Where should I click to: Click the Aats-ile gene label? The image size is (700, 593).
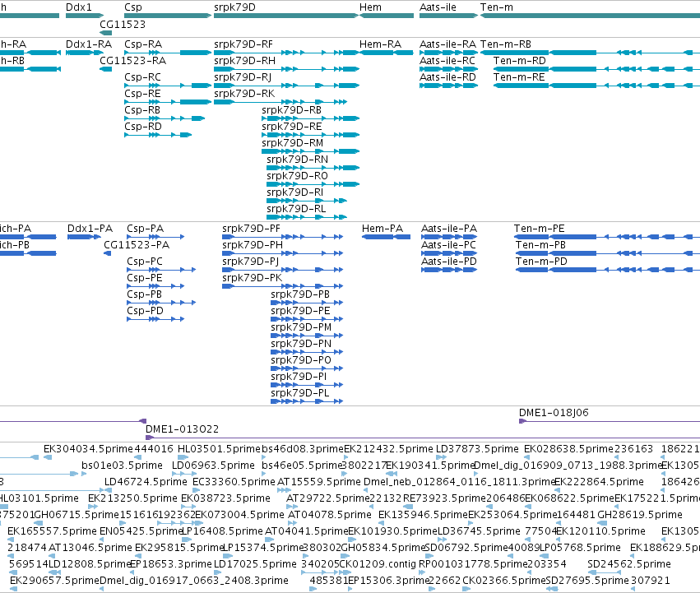438,7
